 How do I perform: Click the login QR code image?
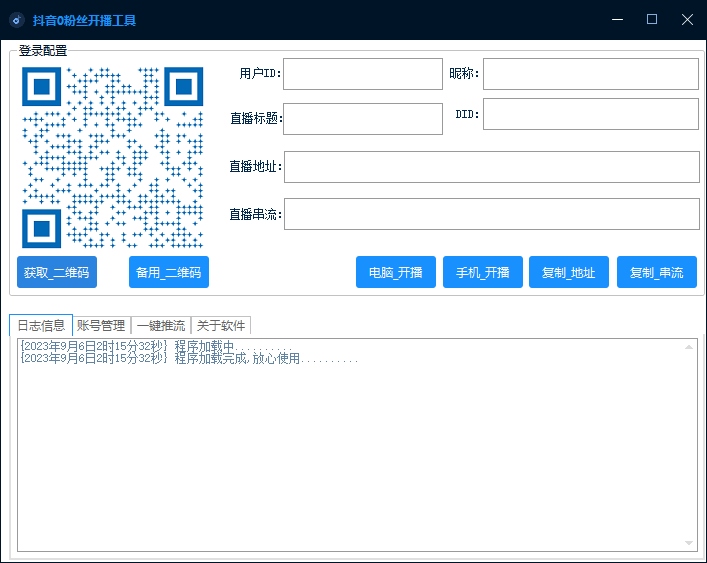point(113,157)
